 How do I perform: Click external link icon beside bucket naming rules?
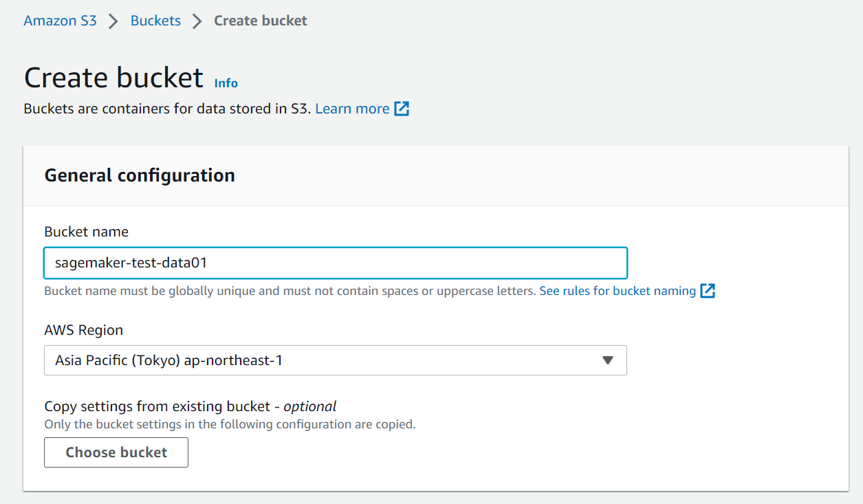pos(708,290)
